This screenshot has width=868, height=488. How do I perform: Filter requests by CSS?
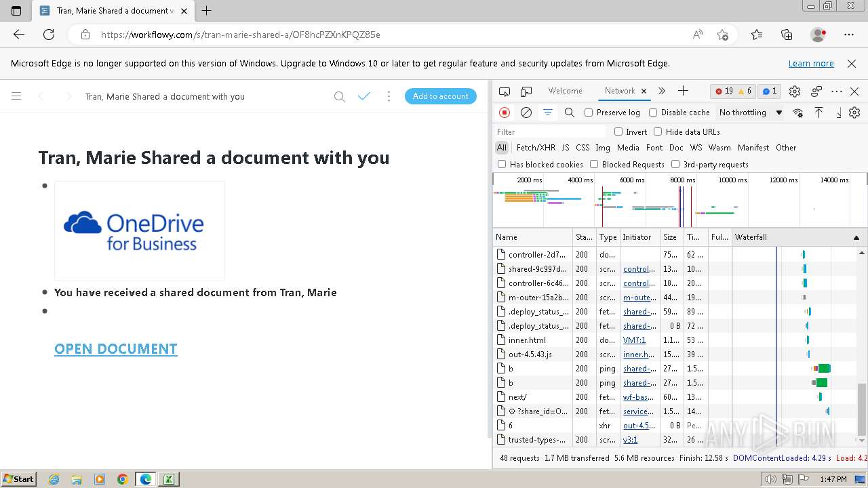click(x=583, y=147)
